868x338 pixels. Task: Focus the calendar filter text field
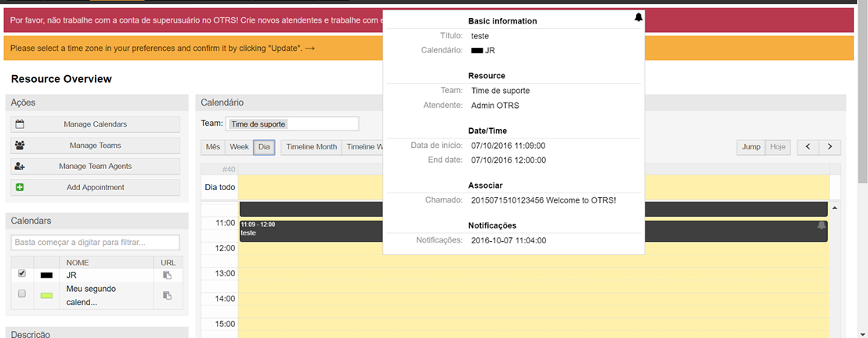pyautogui.click(x=96, y=243)
